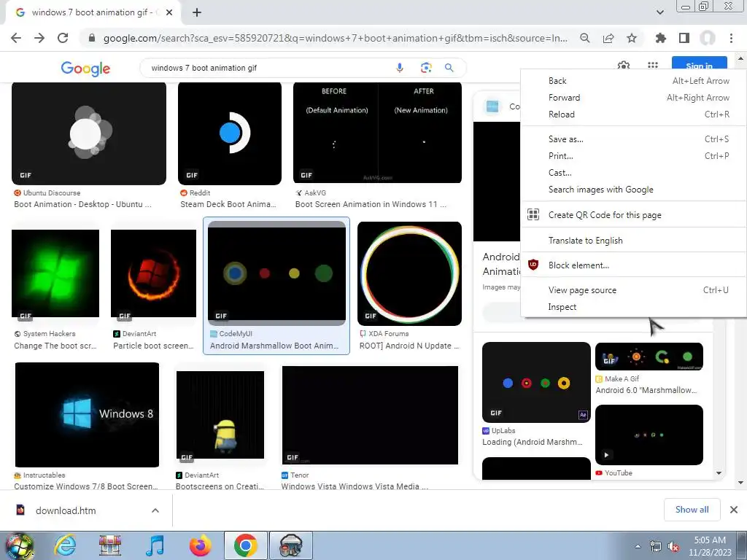Screen dimensions: 747x560
Task: Close the downloads bar
Action: tap(734, 510)
